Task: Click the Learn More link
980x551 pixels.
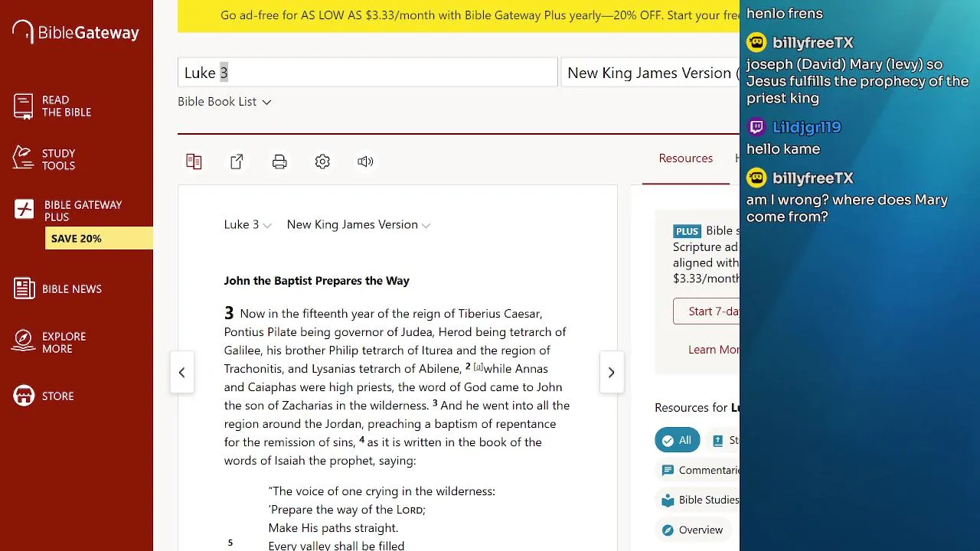Action: (714, 350)
